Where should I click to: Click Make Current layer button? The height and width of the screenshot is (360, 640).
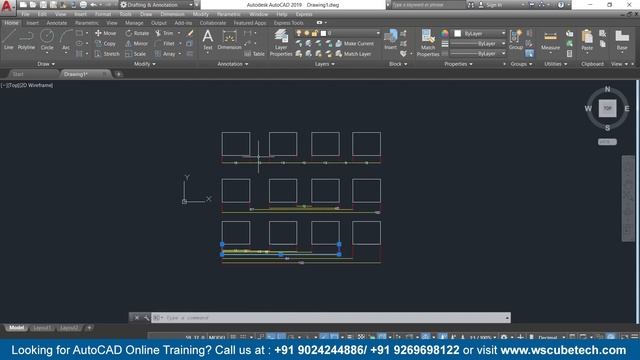(355, 43)
